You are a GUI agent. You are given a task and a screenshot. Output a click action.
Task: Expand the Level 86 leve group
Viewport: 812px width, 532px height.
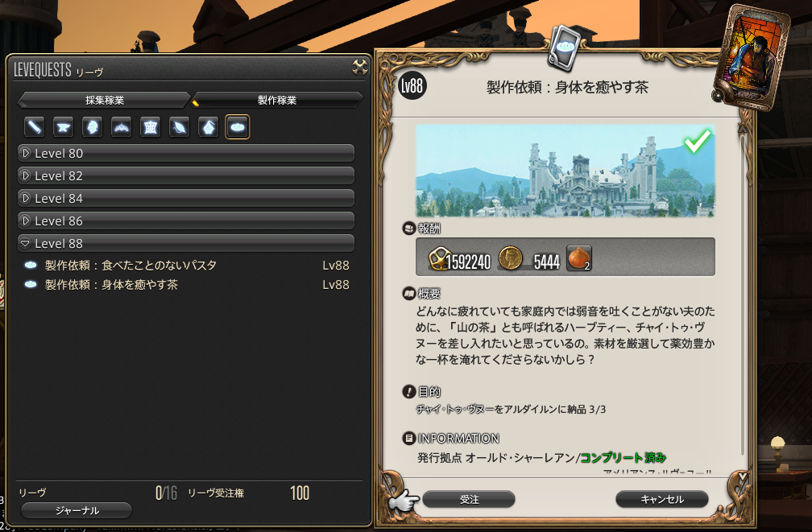coord(186,221)
